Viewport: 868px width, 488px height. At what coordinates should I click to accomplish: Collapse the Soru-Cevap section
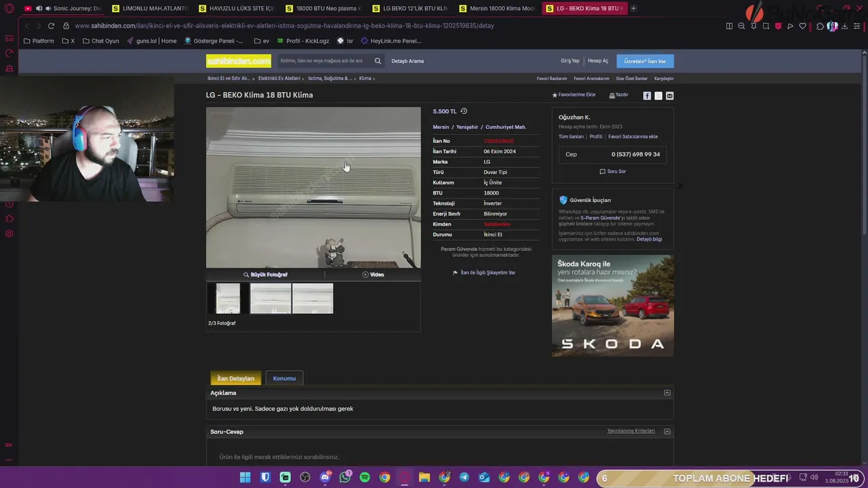667,431
